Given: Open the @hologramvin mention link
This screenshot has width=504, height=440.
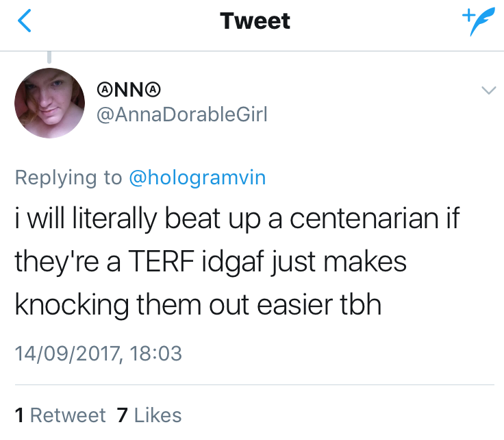Looking at the screenshot, I should coord(197,178).
